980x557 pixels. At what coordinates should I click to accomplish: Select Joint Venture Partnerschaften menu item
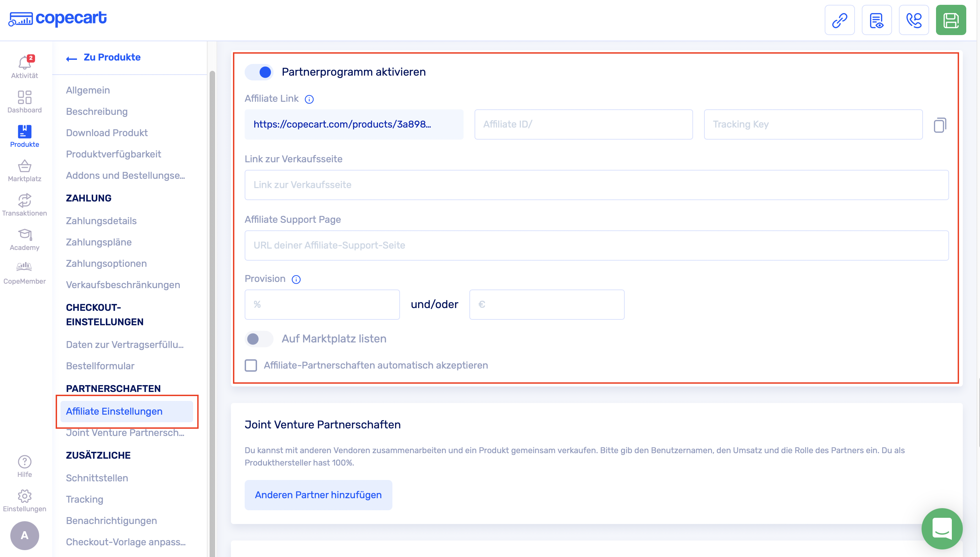click(125, 433)
